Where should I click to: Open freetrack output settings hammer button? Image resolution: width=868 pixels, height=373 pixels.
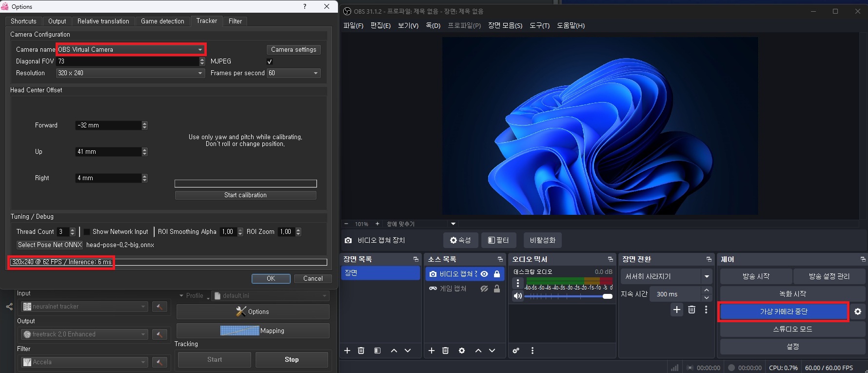click(159, 334)
